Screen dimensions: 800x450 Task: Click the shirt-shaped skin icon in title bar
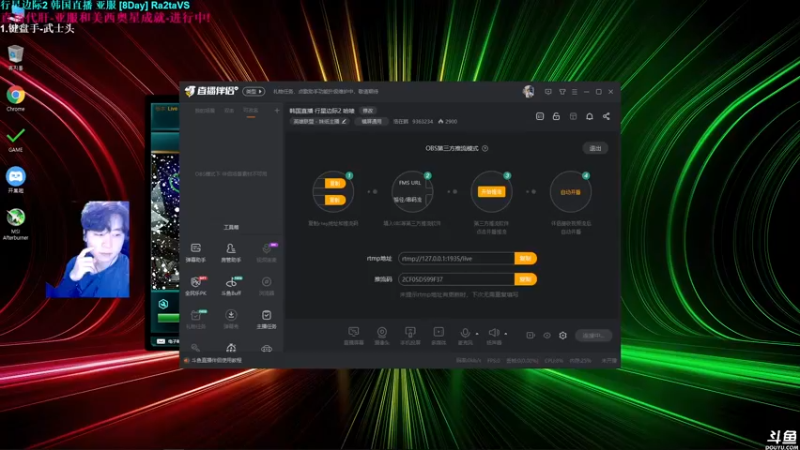point(562,92)
